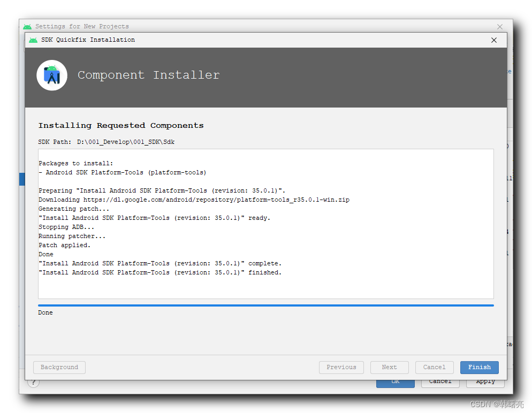Click the 'Stopping ADB...' log line

tap(66, 227)
